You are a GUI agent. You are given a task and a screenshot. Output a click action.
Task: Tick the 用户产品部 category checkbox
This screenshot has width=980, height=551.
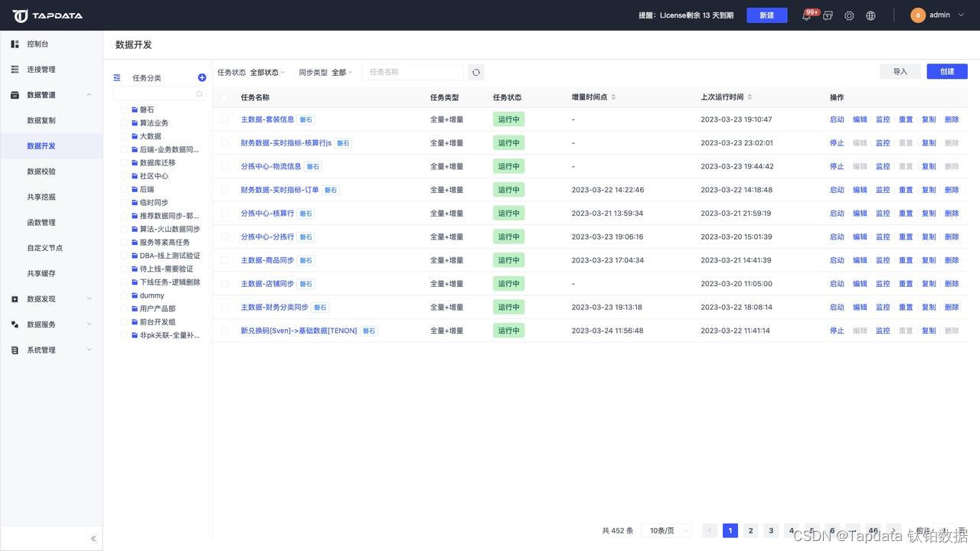pos(124,308)
